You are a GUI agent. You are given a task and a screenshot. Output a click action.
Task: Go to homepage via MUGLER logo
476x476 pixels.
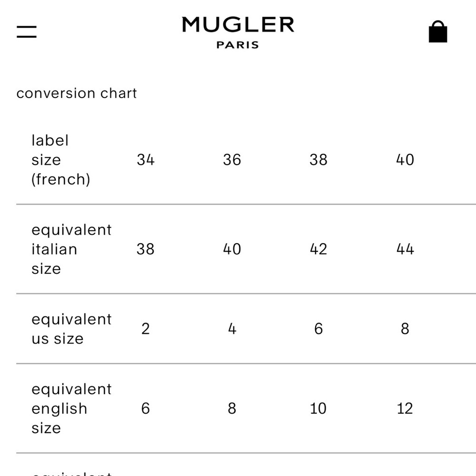pyautogui.click(x=238, y=25)
